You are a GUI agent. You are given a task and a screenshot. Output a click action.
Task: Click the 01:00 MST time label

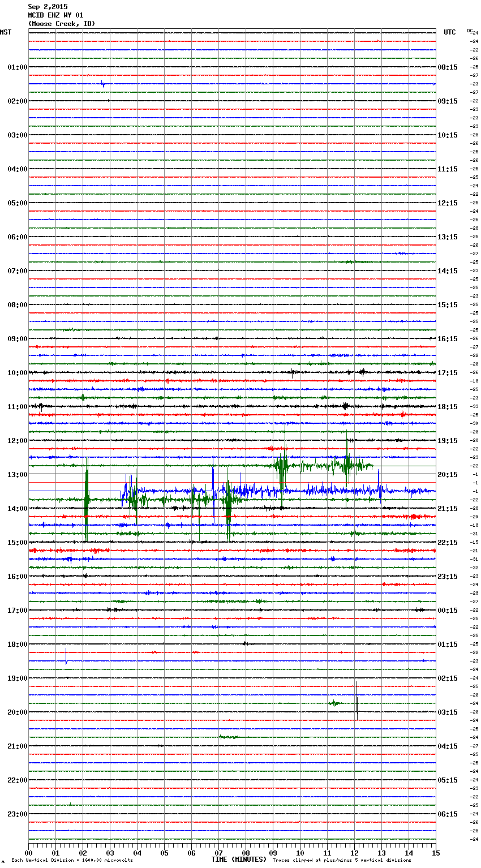(17, 67)
